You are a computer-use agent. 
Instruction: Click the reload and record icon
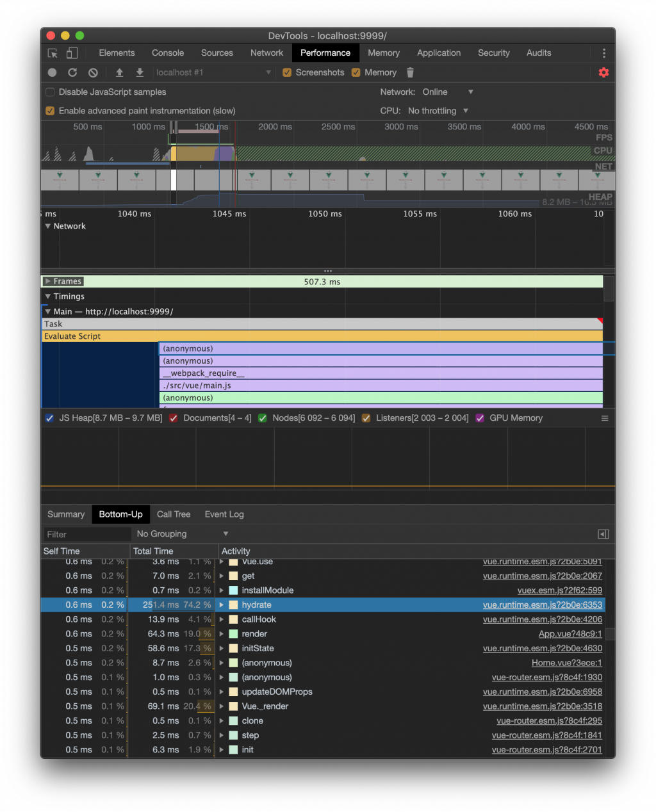(72, 72)
